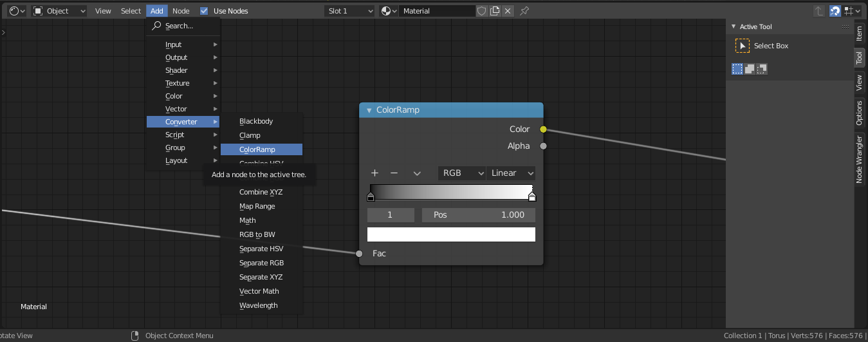This screenshot has height=342, width=868.
Task: Click the small region arrow at left edge
Action: (x=3, y=32)
